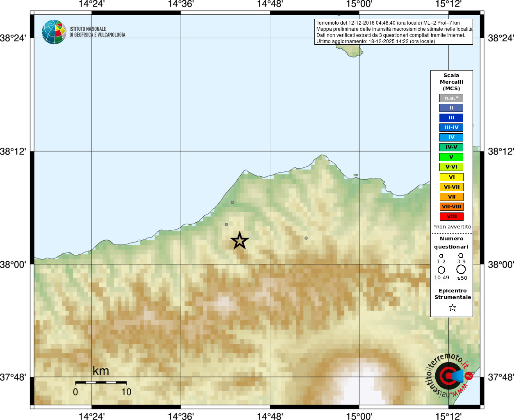Select the red VIII intensity swatch
The image size is (514, 420).
pyautogui.click(x=451, y=217)
